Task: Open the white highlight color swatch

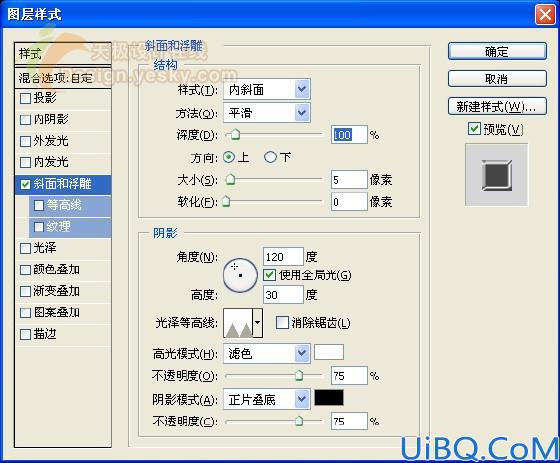Action: [x=329, y=352]
